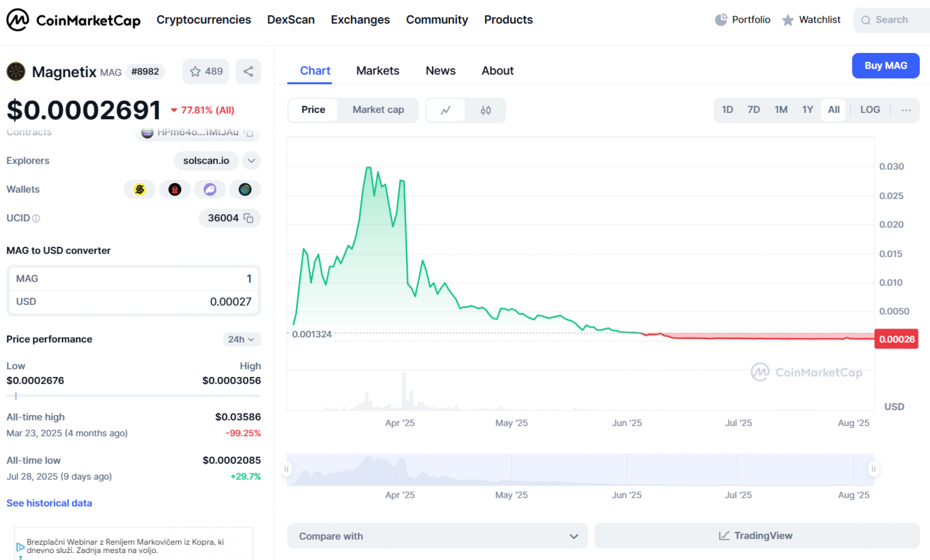Edit the USD amount converter field
This screenshot has height=560, width=930.
point(133,302)
